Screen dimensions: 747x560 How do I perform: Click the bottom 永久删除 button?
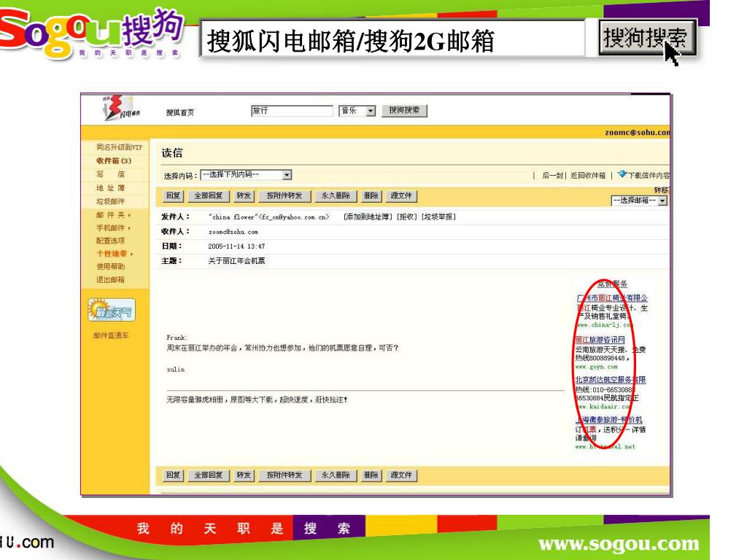[x=336, y=475]
